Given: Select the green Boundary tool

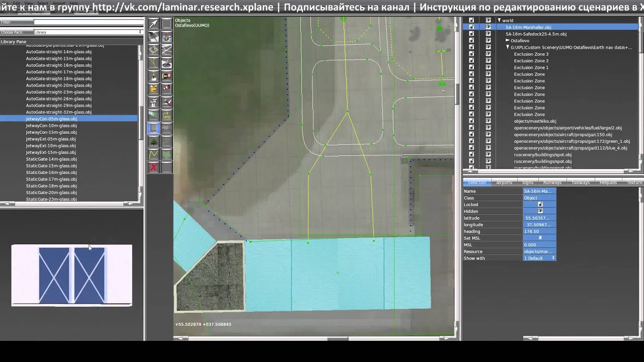Looking at the screenshot, I should (x=153, y=115).
